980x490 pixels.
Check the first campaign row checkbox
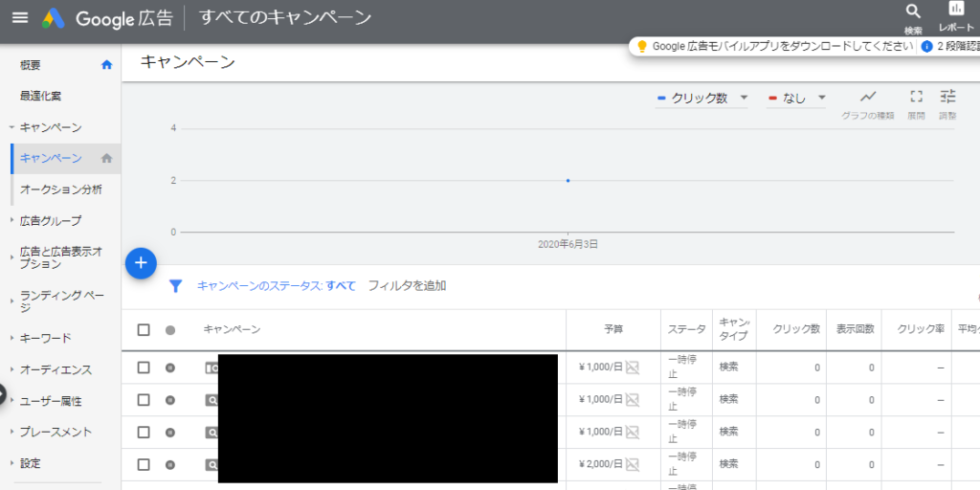tap(144, 367)
